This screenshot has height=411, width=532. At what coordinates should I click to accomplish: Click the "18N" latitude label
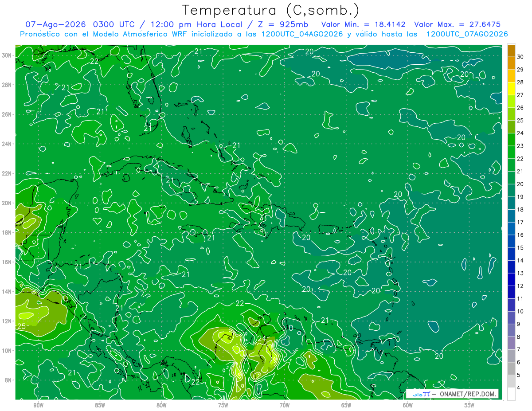[x=7, y=232]
